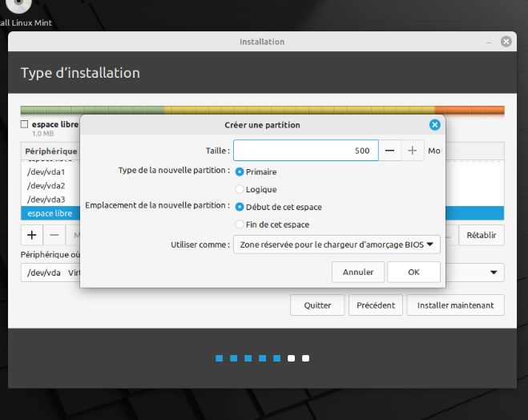Close the Créer une partition dialog
The image size is (528, 420).
point(435,125)
